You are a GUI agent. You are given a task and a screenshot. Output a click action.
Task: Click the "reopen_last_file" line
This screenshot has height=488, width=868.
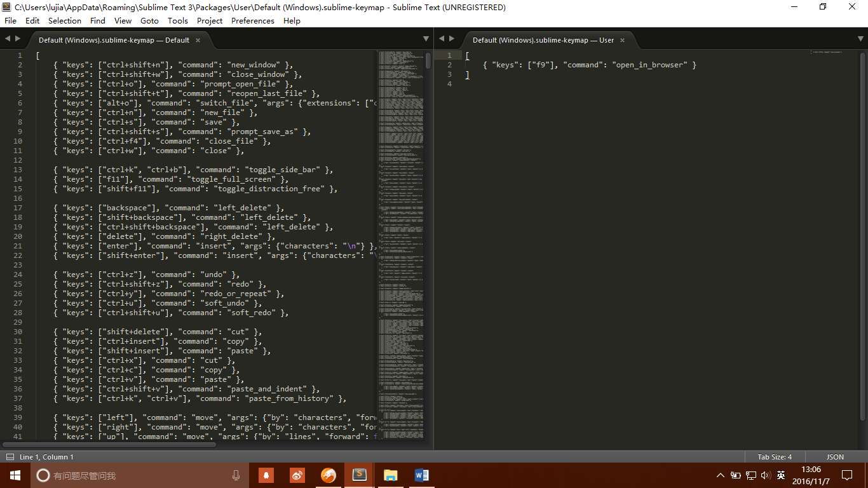[x=186, y=93]
